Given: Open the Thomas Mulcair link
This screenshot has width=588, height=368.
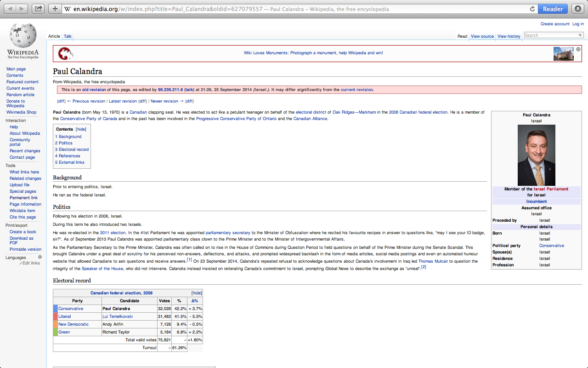Looking at the screenshot, I should point(433,261).
